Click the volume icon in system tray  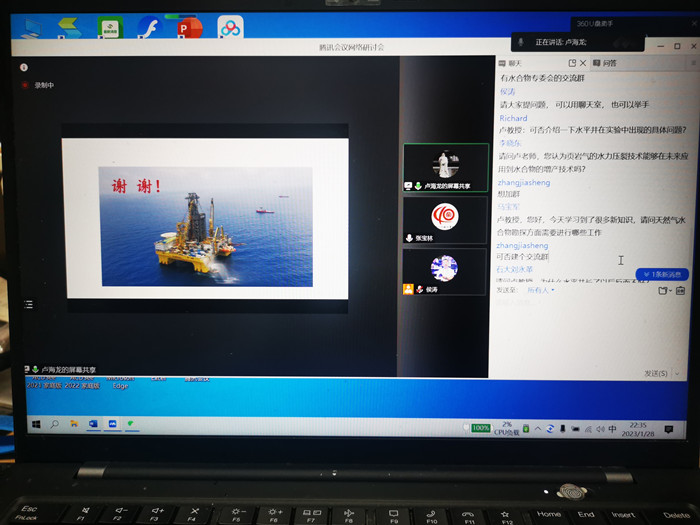(600, 429)
